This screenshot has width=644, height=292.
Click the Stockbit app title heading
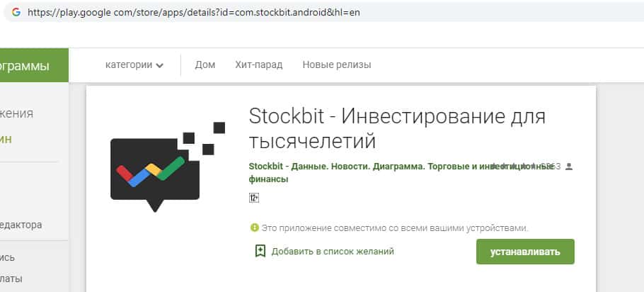coord(397,129)
